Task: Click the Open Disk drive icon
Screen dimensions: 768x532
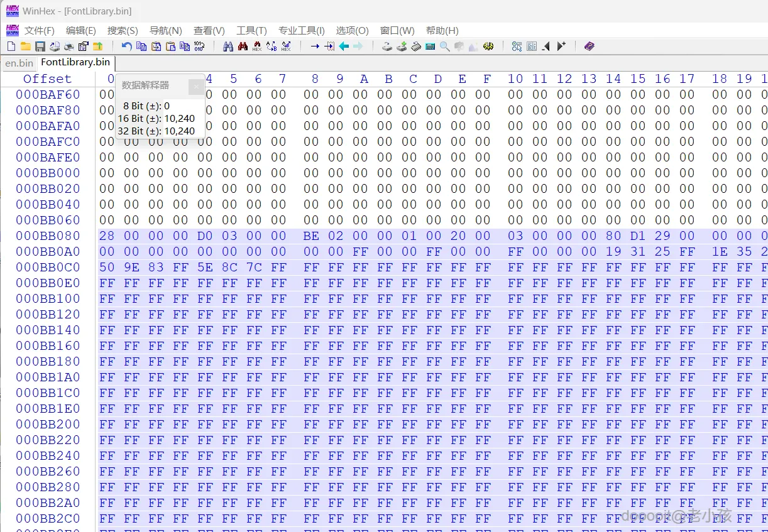Action: tap(387, 46)
